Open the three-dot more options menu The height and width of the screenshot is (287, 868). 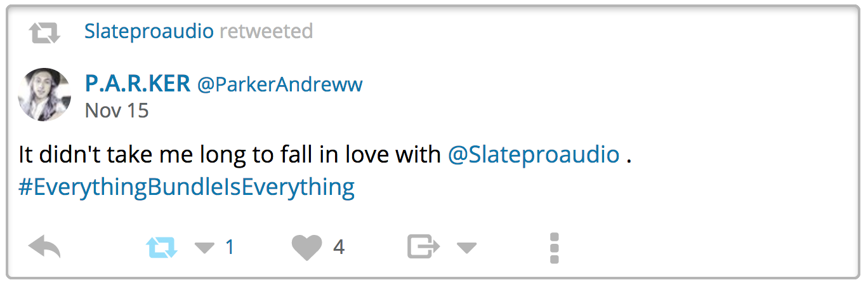pyautogui.click(x=554, y=248)
